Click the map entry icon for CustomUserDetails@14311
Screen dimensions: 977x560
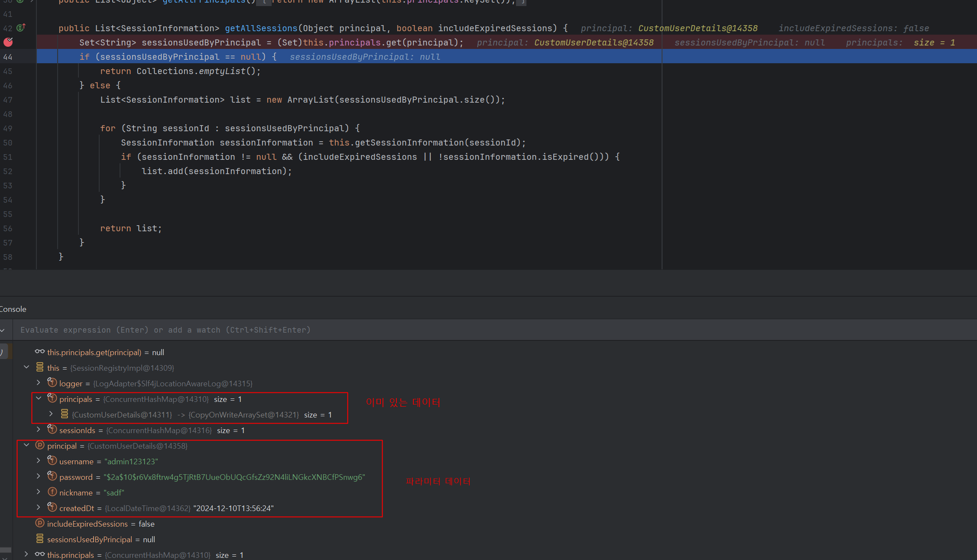(64, 414)
